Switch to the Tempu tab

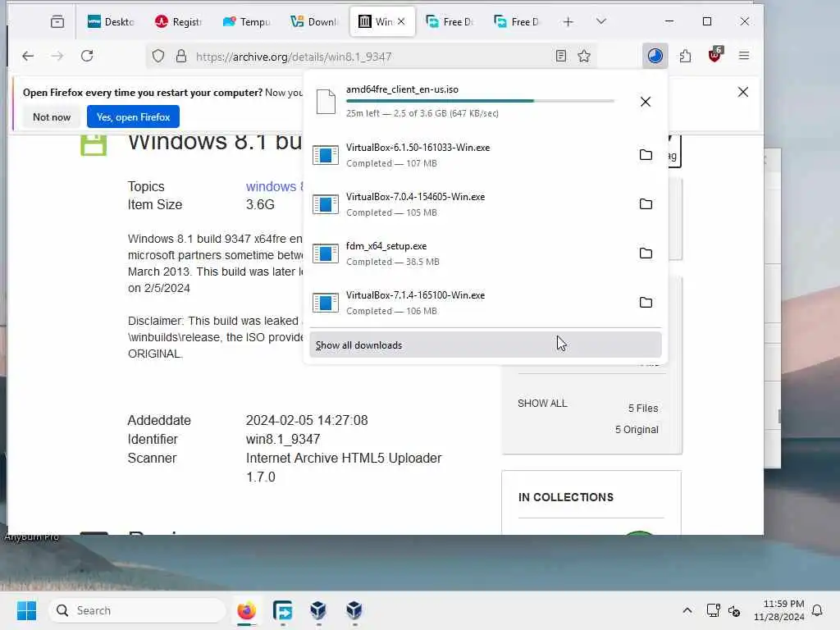(x=246, y=22)
